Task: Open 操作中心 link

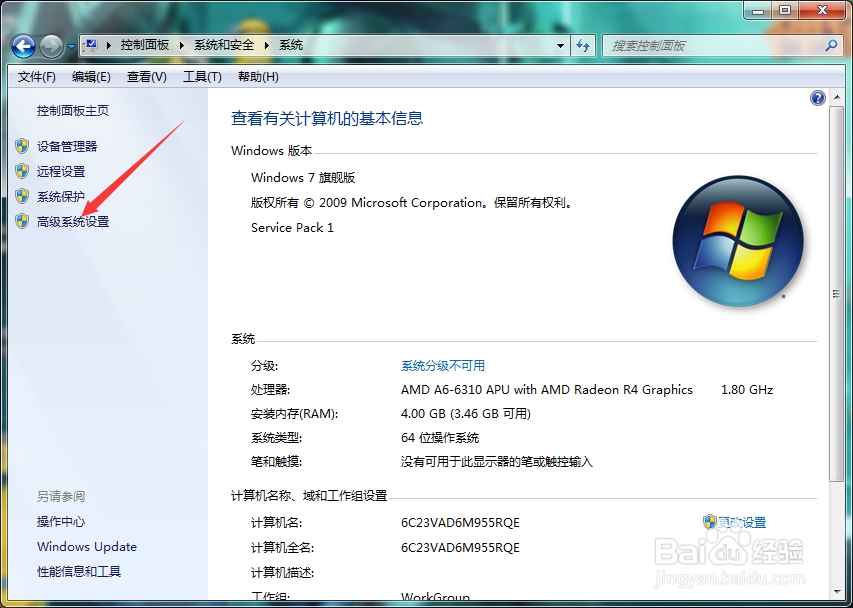Action: pos(61,522)
